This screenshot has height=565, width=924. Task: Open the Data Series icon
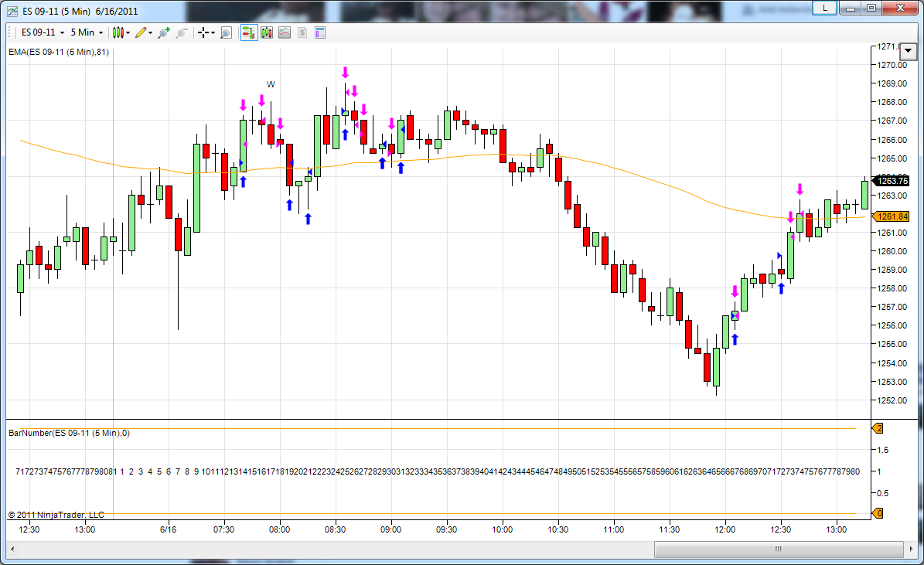click(x=267, y=32)
